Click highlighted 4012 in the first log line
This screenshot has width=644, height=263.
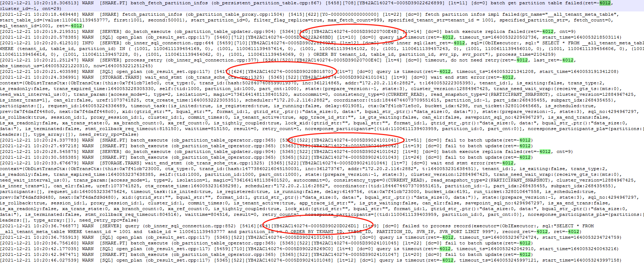pyautogui.click(x=605, y=3)
